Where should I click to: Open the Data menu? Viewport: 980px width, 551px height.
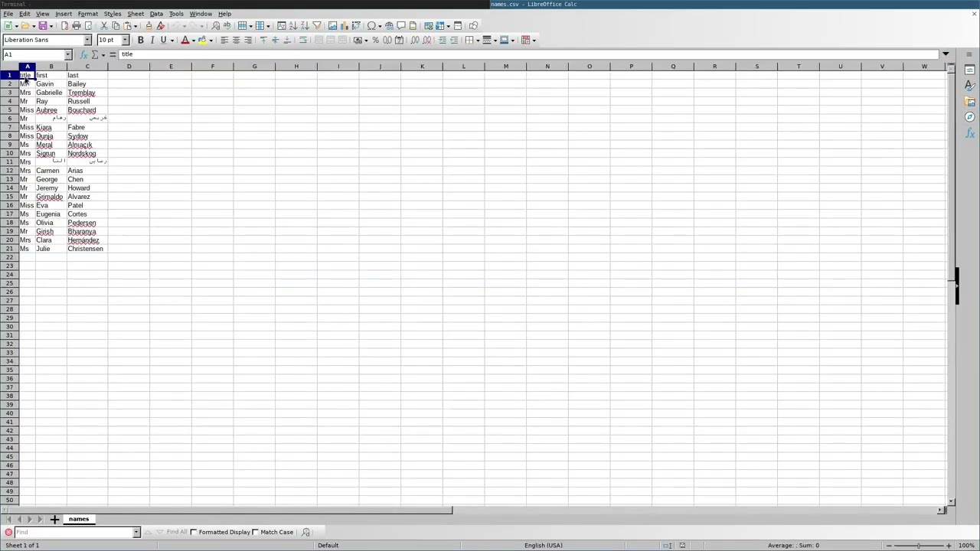[156, 14]
